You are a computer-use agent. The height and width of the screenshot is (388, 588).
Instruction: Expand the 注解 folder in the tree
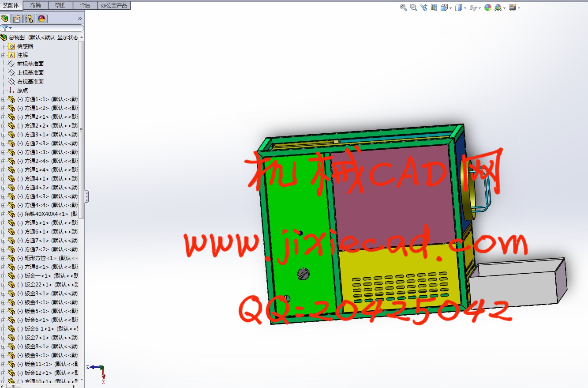[x=4, y=55]
